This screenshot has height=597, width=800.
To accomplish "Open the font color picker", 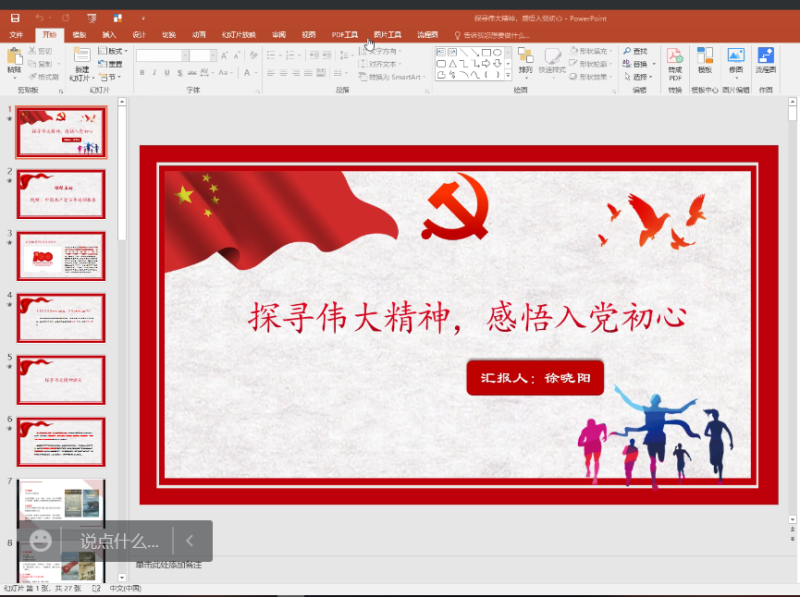I will 249,73.
